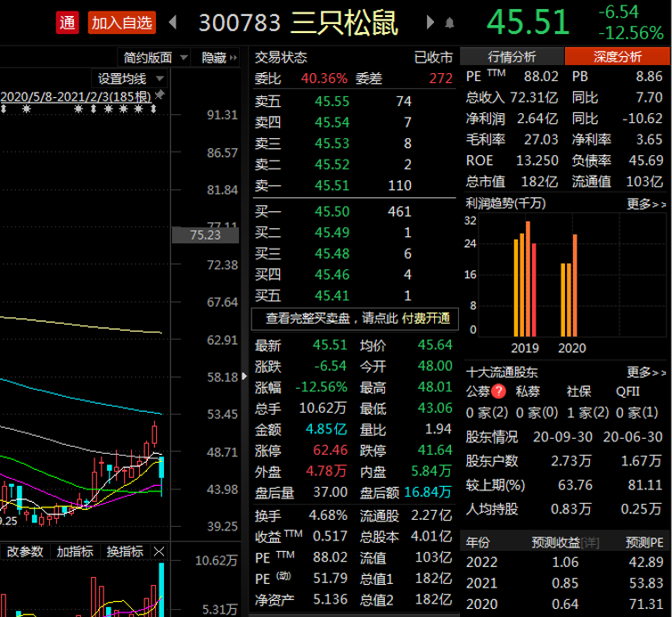Select the 卖一 price 45.51 row
672x617 pixels.
pyautogui.click(x=355, y=185)
